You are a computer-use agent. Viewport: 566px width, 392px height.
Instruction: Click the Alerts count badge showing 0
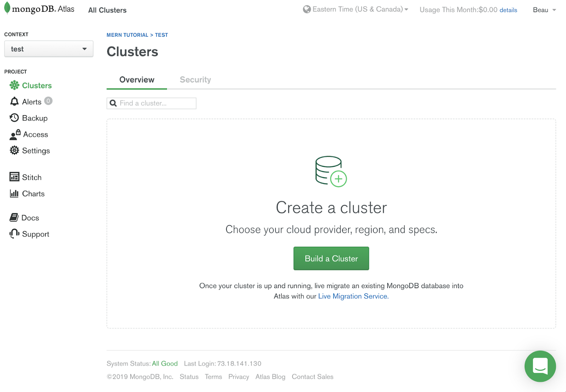48,101
